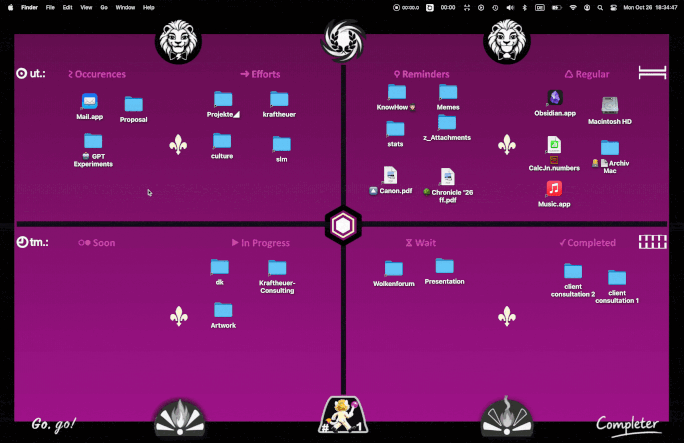Open the keyboard input source menu
Screen dimensions: 684x443
(x=540, y=7)
